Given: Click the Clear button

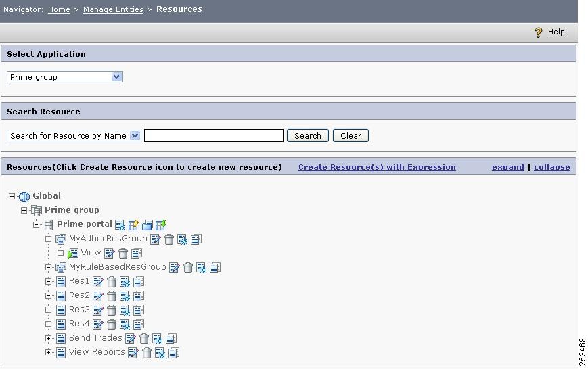Looking at the screenshot, I should [351, 136].
